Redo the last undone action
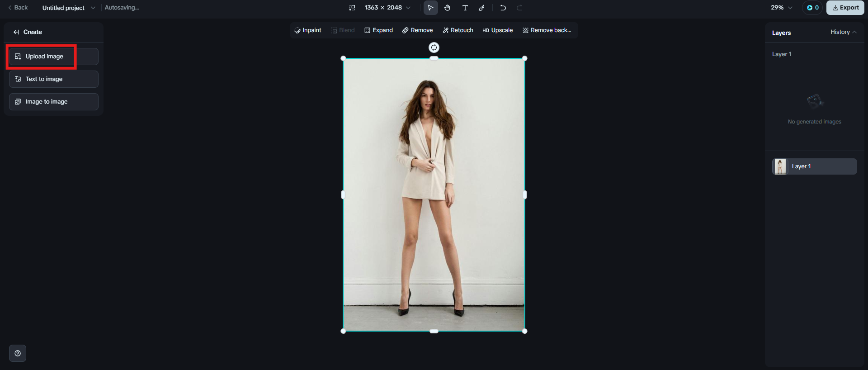The width and height of the screenshot is (868, 370). pyautogui.click(x=519, y=8)
